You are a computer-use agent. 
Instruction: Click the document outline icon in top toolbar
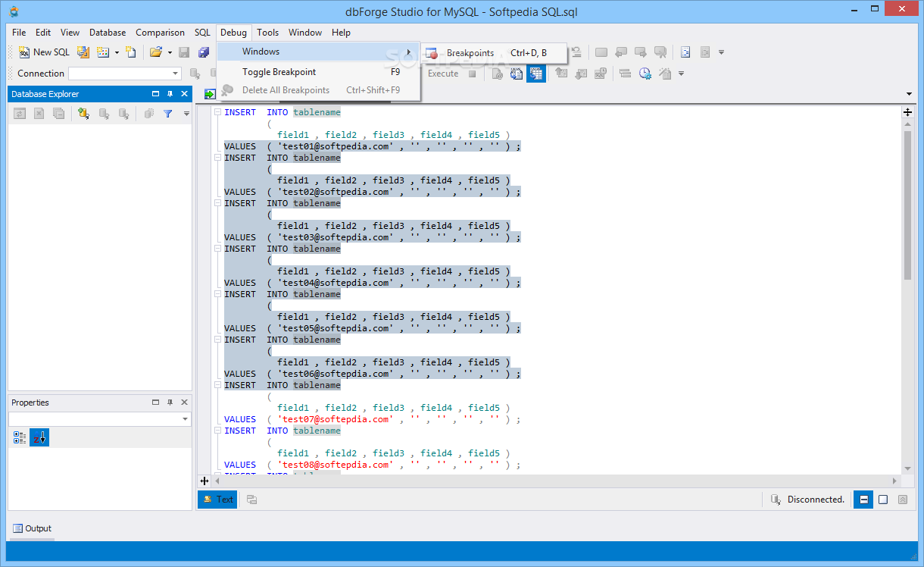685,52
